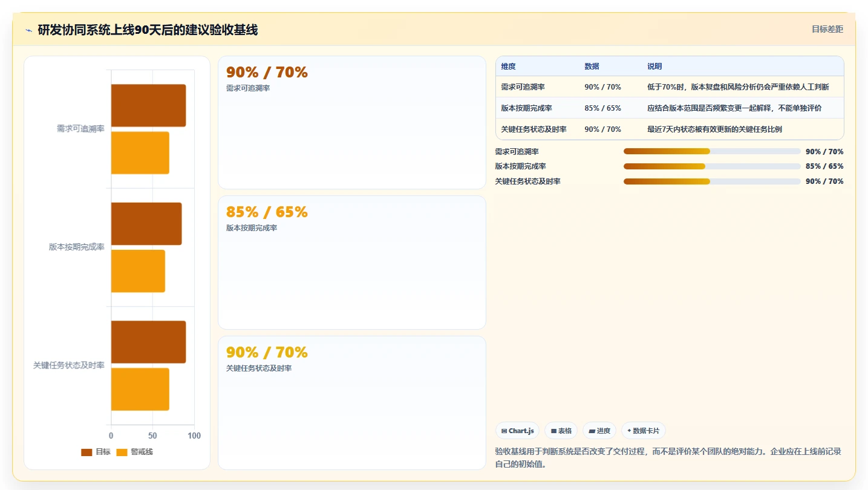Screen dimensions: 868x490
Task: Click the 需求可追溯率 y-axis label in chart
Action: coord(80,129)
